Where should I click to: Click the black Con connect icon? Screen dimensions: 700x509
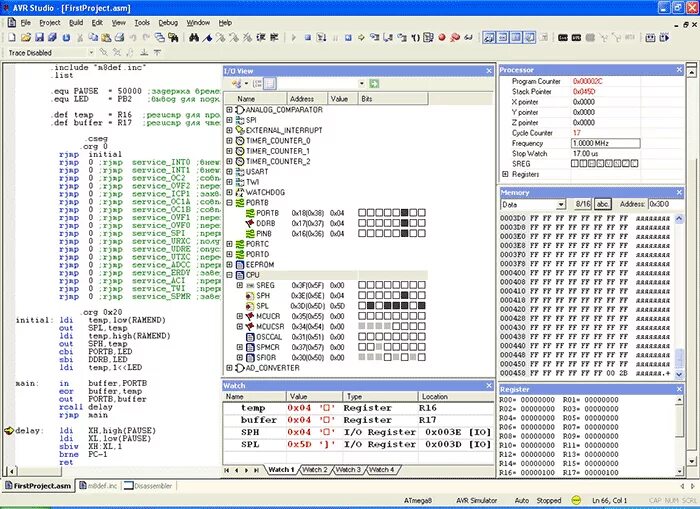coord(562,38)
